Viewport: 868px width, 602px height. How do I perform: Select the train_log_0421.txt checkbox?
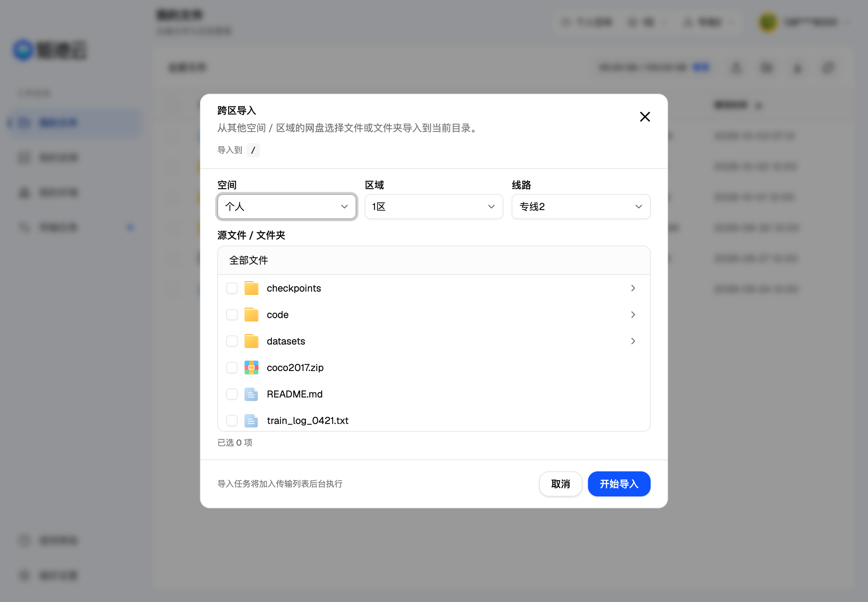pyautogui.click(x=232, y=420)
